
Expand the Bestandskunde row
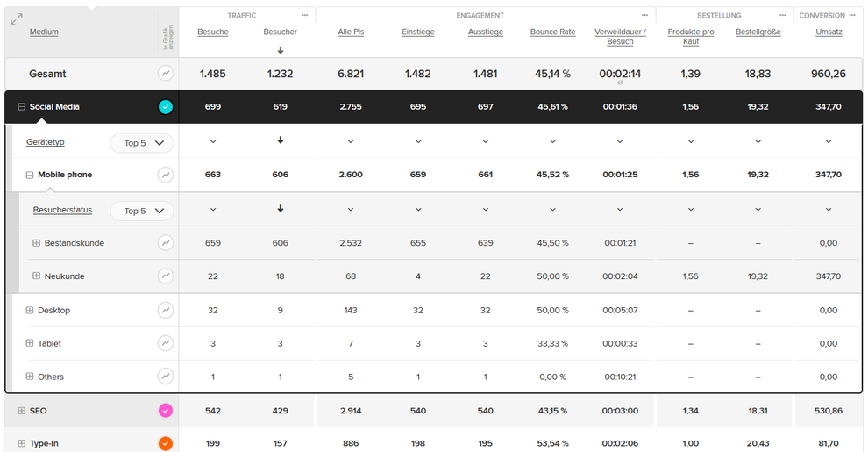pyautogui.click(x=37, y=242)
